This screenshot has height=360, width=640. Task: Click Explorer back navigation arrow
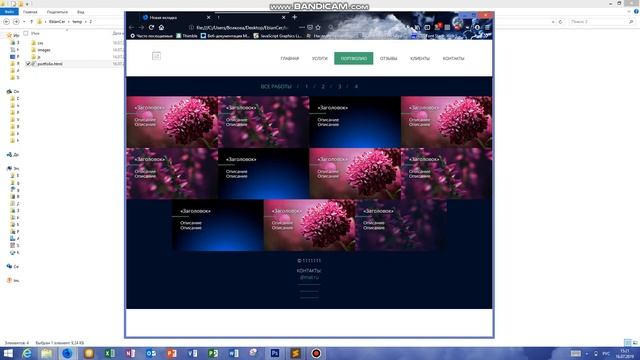[x=7, y=22]
